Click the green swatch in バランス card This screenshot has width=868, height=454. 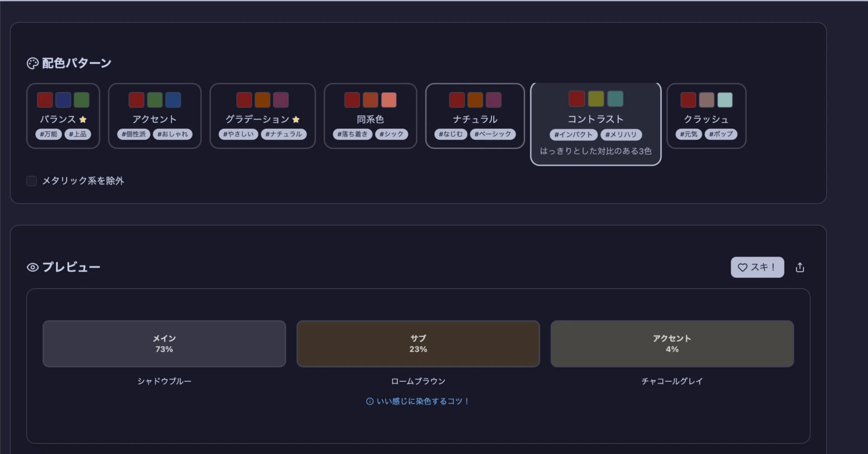click(x=81, y=100)
